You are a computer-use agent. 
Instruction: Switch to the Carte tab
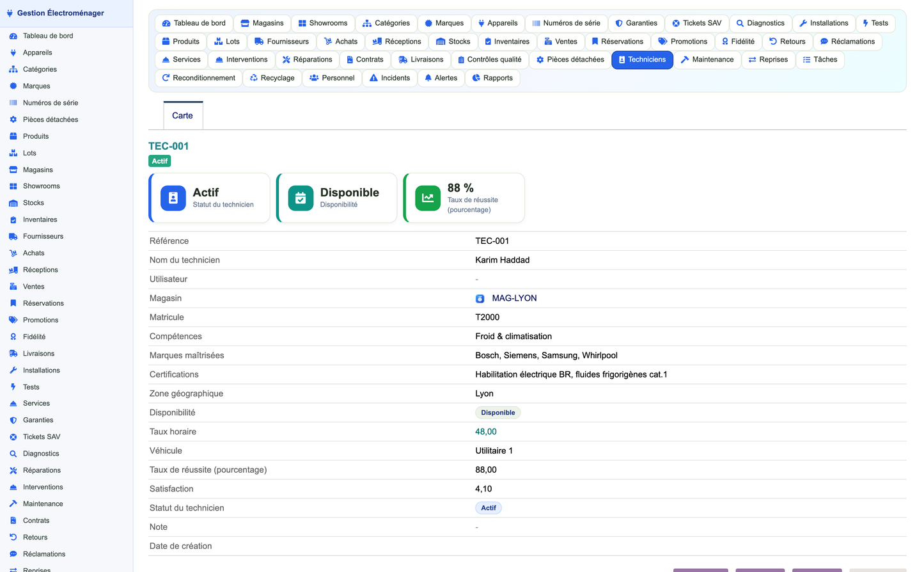(x=182, y=116)
